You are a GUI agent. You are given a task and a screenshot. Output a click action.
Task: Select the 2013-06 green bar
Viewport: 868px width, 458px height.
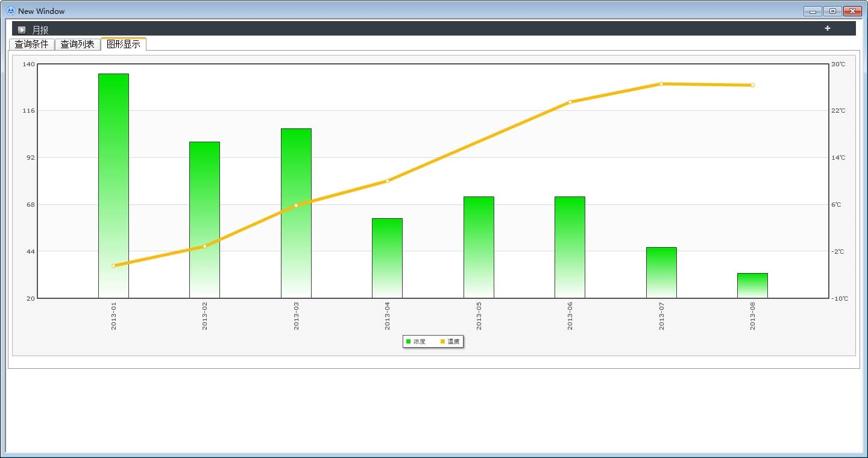tap(570, 247)
